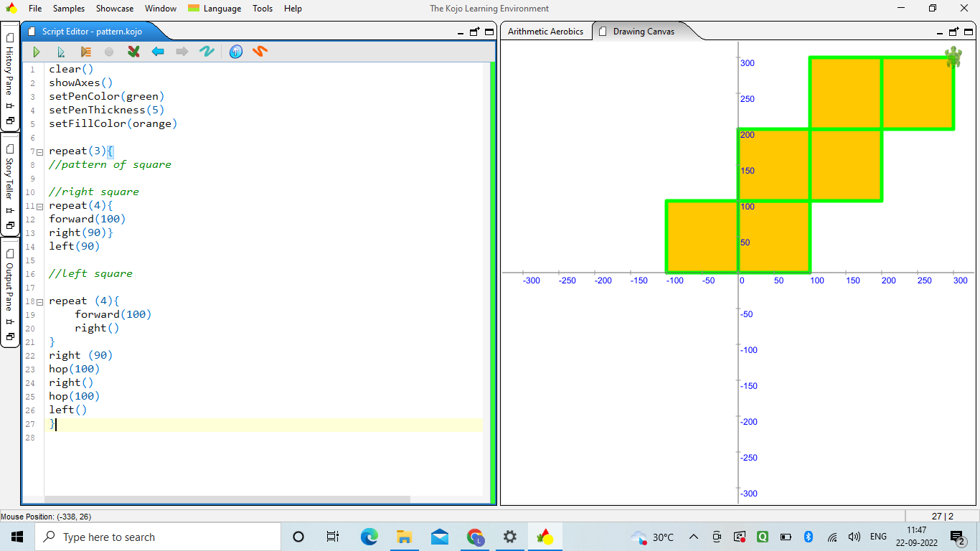This screenshot has width=980, height=551.
Task: Click the teal Clear Editor squiggle icon
Action: [x=207, y=52]
